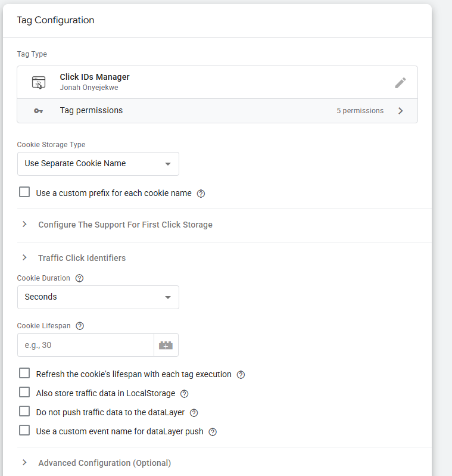This screenshot has width=452, height=476.
Task: Click the pencil edit icon for tag type
Action: (x=400, y=83)
